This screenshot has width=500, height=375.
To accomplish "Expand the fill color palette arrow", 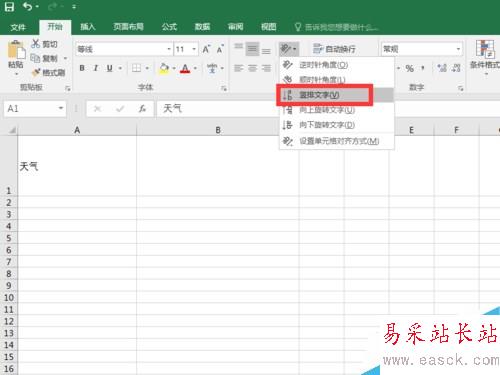I will (x=174, y=68).
